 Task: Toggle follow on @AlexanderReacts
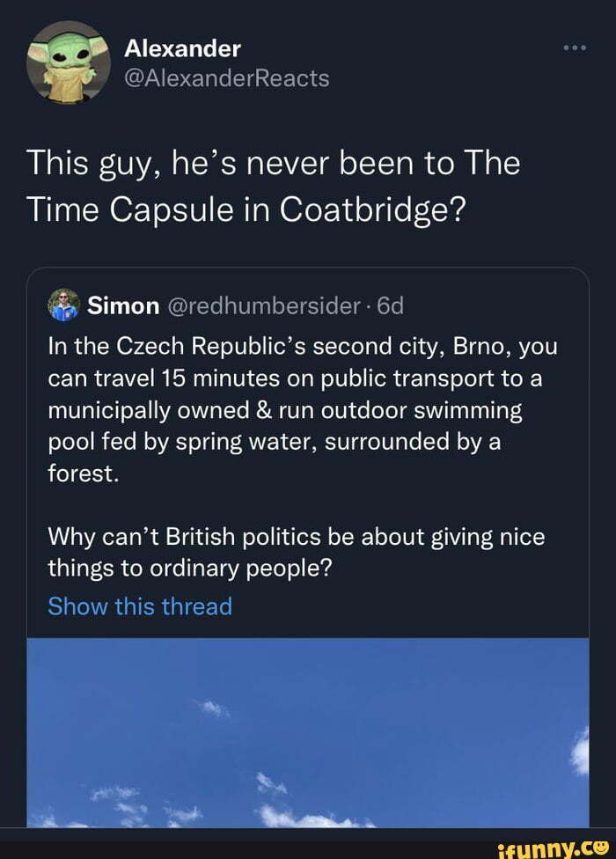point(225,77)
